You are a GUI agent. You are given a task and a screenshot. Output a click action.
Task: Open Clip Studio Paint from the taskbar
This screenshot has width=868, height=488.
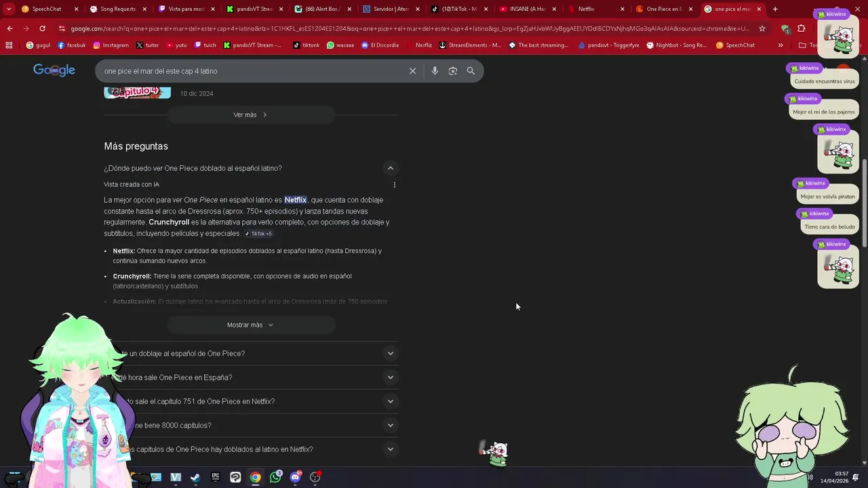click(235, 477)
